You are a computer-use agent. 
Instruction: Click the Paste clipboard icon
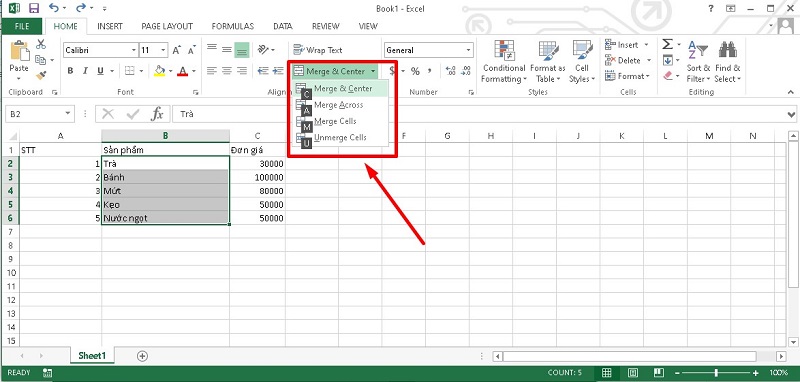click(19, 50)
